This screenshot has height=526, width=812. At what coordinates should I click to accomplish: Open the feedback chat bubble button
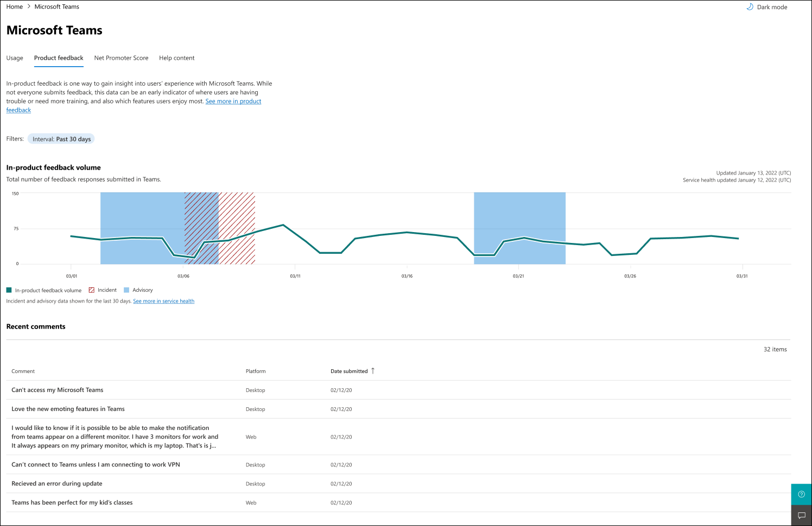[801, 515]
